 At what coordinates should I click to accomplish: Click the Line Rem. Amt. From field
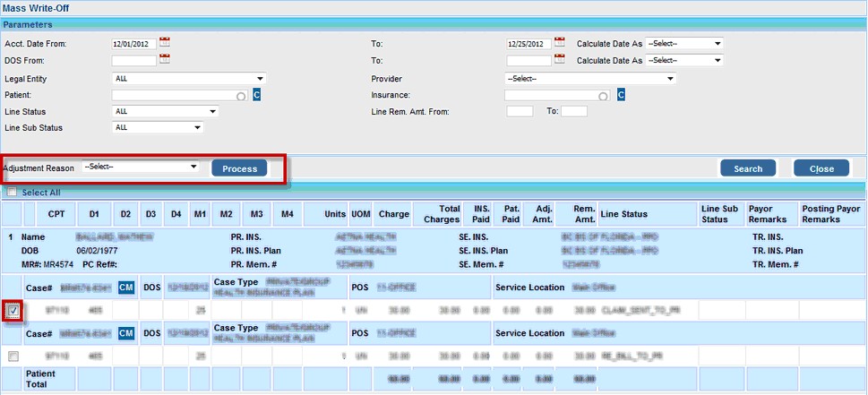(520, 111)
